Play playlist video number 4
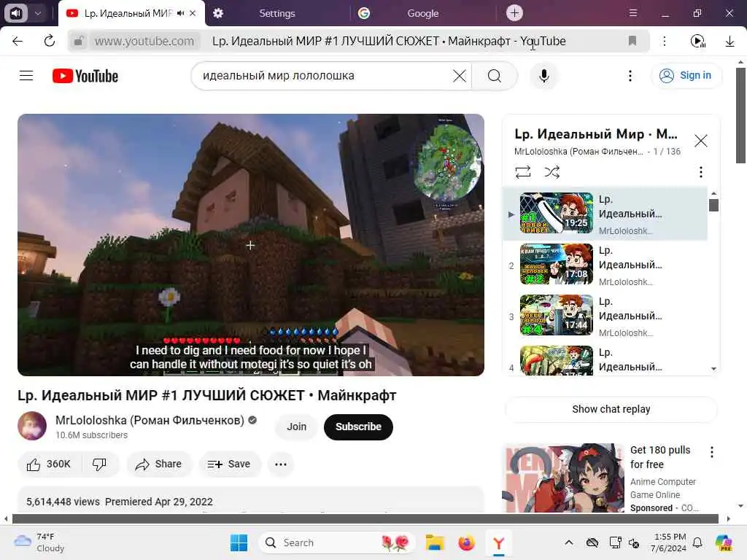 605,360
